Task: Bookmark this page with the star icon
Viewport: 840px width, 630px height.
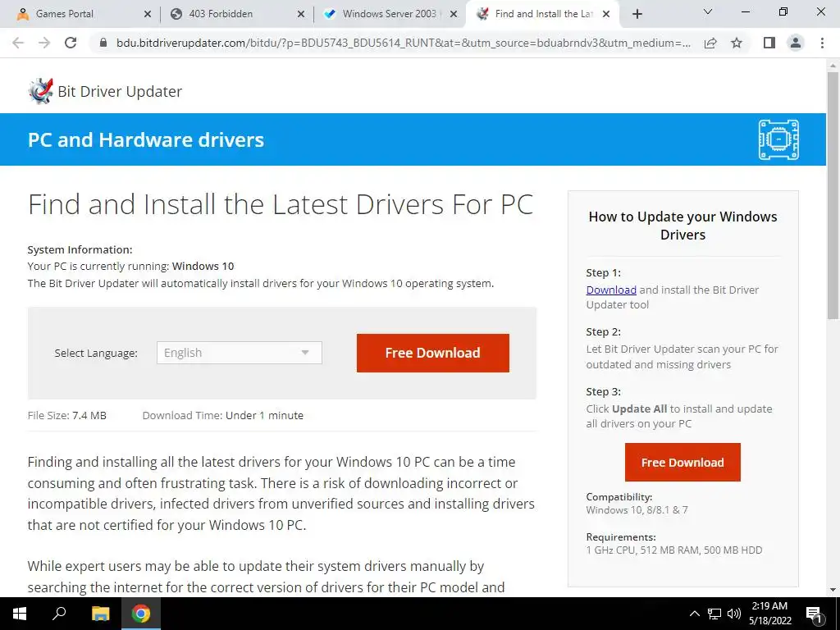Action: coord(737,43)
